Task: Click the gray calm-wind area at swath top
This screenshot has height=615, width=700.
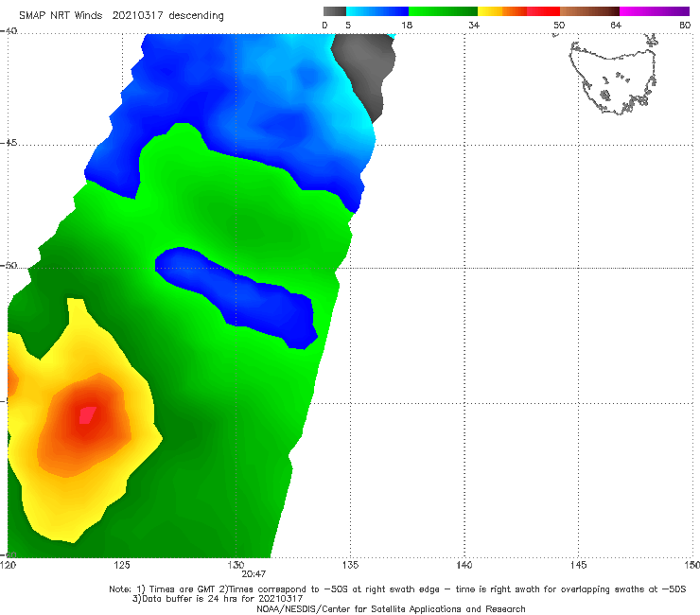Action: (366, 72)
